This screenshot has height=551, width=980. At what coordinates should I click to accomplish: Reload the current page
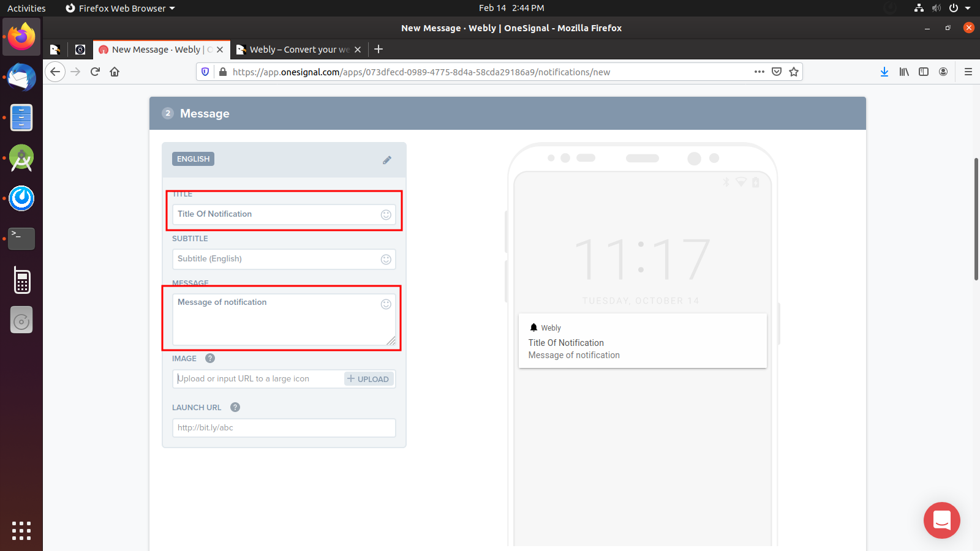pyautogui.click(x=95, y=72)
